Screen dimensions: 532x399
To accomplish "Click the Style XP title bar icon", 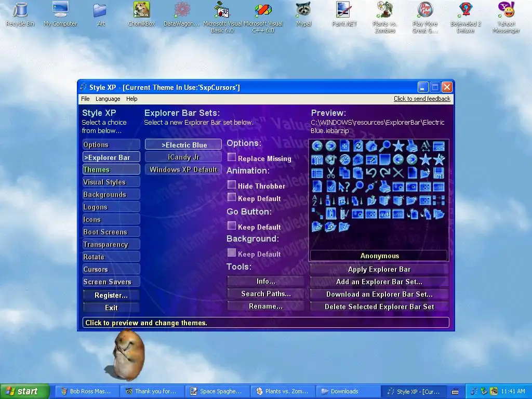I will pyautogui.click(x=84, y=87).
